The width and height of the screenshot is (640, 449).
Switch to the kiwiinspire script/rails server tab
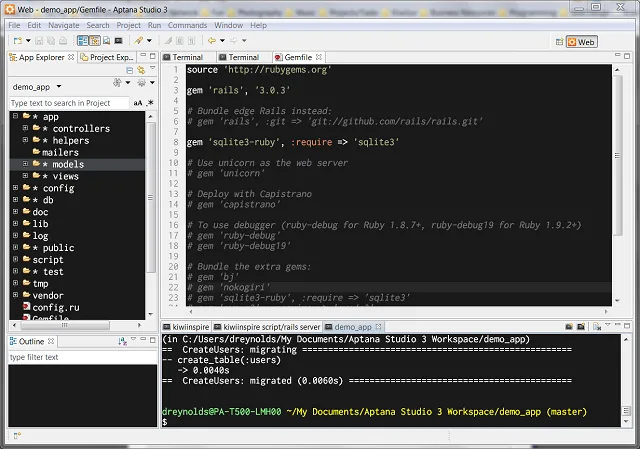(x=267, y=327)
